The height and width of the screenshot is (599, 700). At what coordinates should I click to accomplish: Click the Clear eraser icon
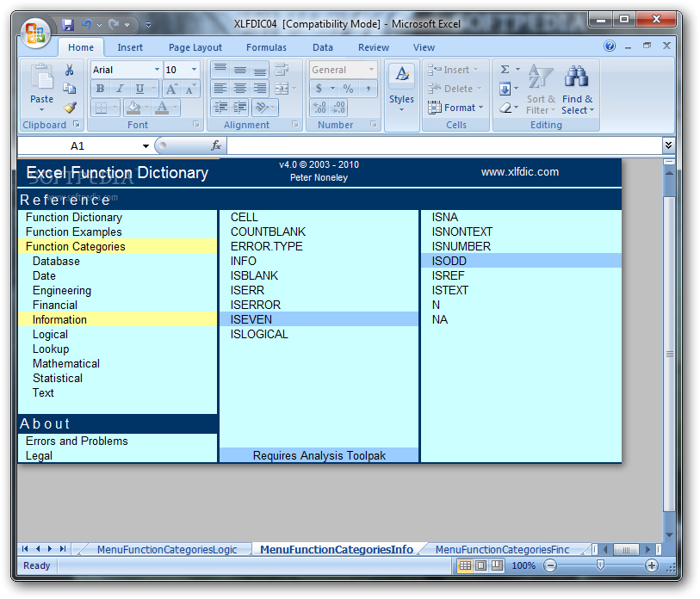pyautogui.click(x=505, y=108)
